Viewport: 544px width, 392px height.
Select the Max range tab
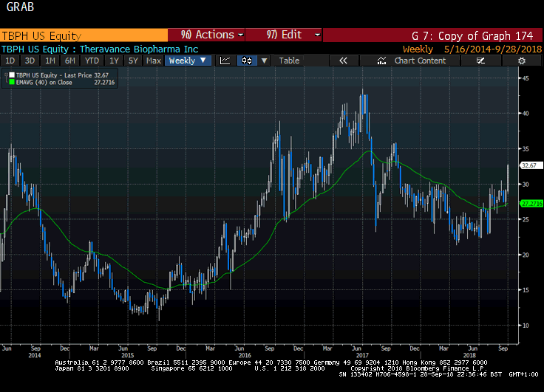[x=153, y=61]
